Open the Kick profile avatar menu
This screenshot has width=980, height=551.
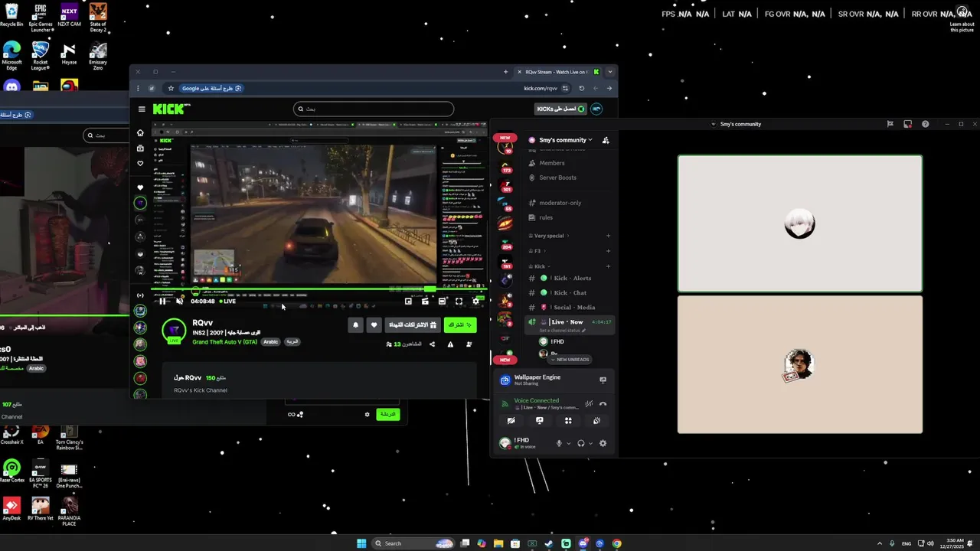[596, 109]
